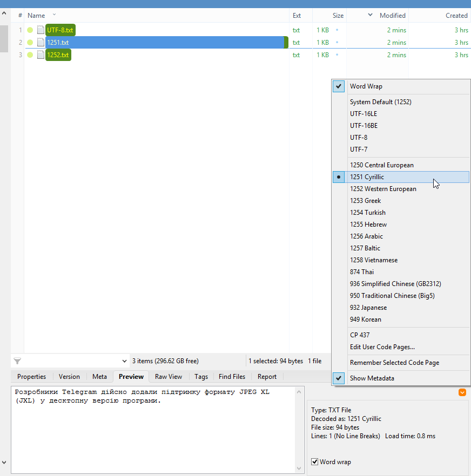Click the UTF-8.txt file icon
The width and height of the screenshot is (471, 476).
pos(41,30)
